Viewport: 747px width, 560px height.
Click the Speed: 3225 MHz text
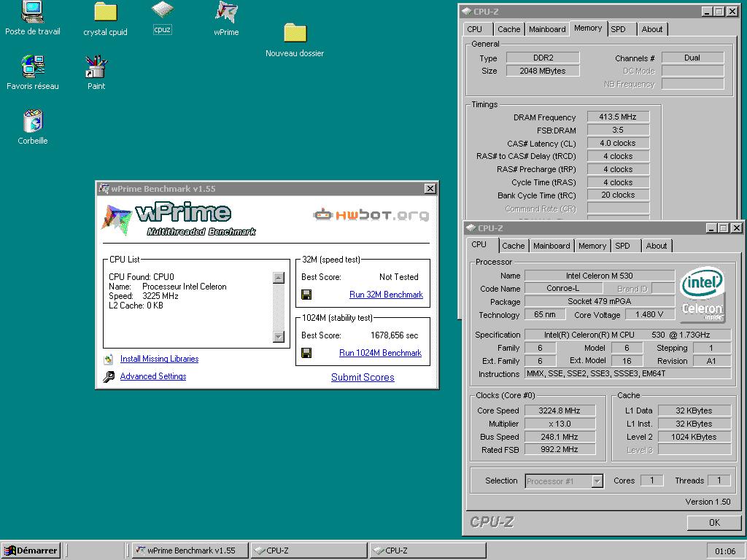click(x=144, y=296)
